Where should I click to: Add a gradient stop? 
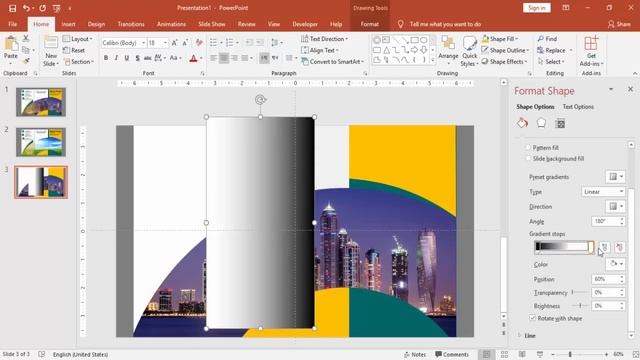click(604, 247)
